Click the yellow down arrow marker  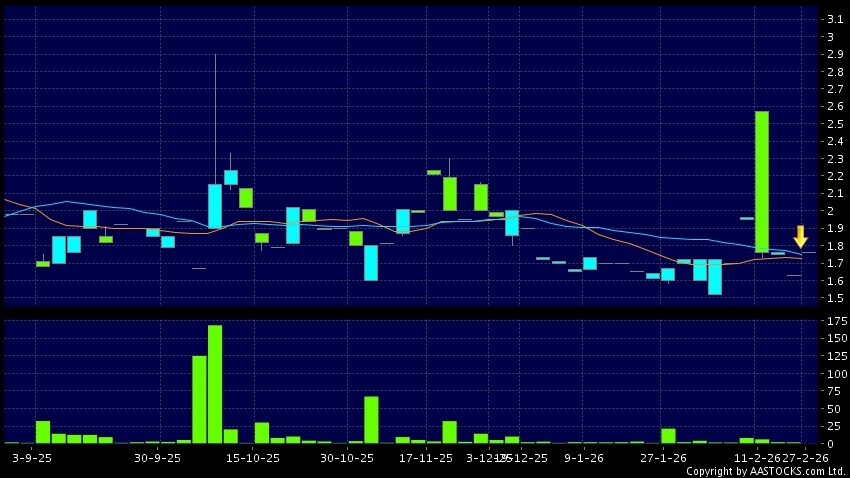[x=800, y=237]
